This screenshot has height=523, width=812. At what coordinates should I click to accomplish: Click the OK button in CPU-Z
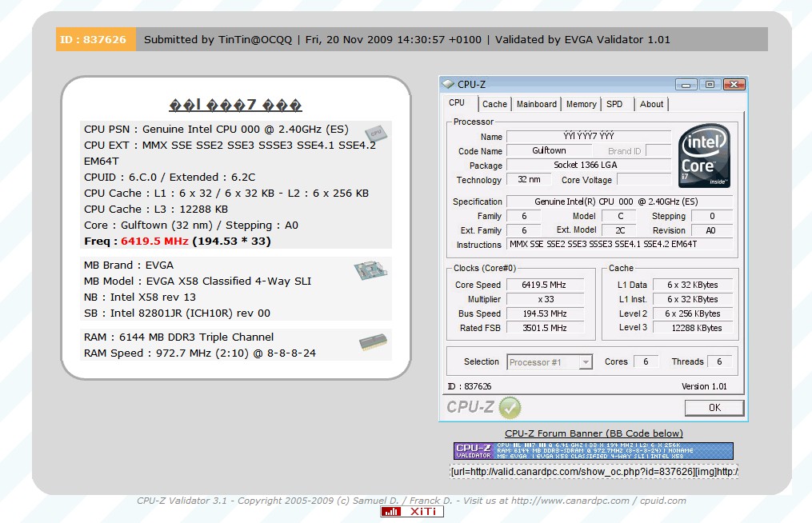[x=714, y=408]
